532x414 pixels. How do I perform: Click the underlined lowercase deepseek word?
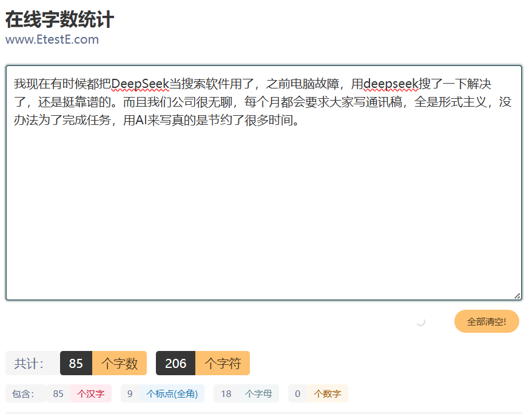click(x=391, y=84)
